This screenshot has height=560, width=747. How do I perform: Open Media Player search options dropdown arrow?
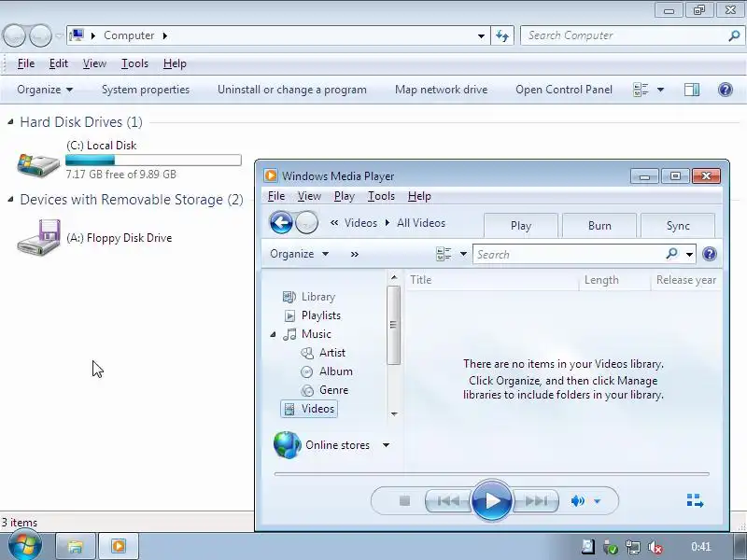pos(689,254)
